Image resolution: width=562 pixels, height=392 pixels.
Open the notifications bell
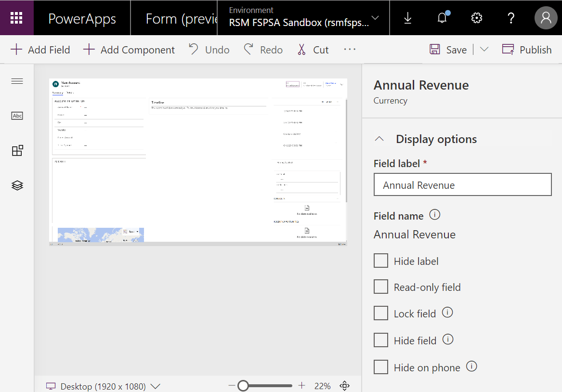click(x=443, y=17)
